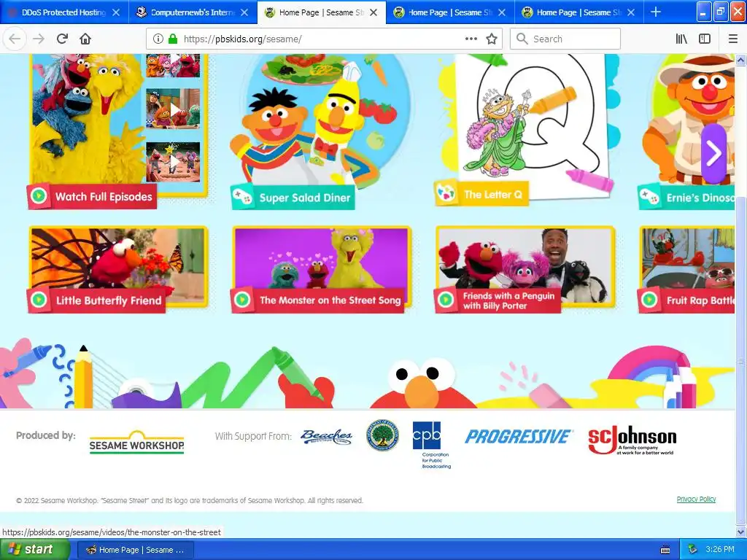Click the vertical scrollbar thumb

tap(741, 361)
